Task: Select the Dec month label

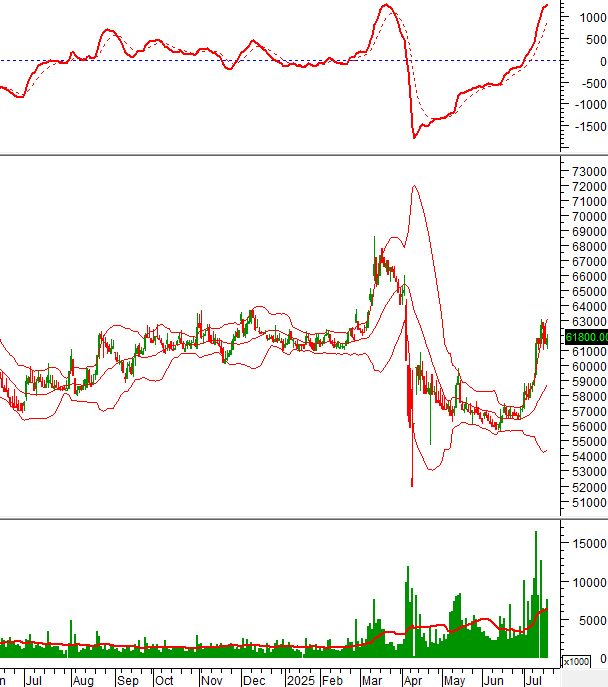Action: coord(254,680)
